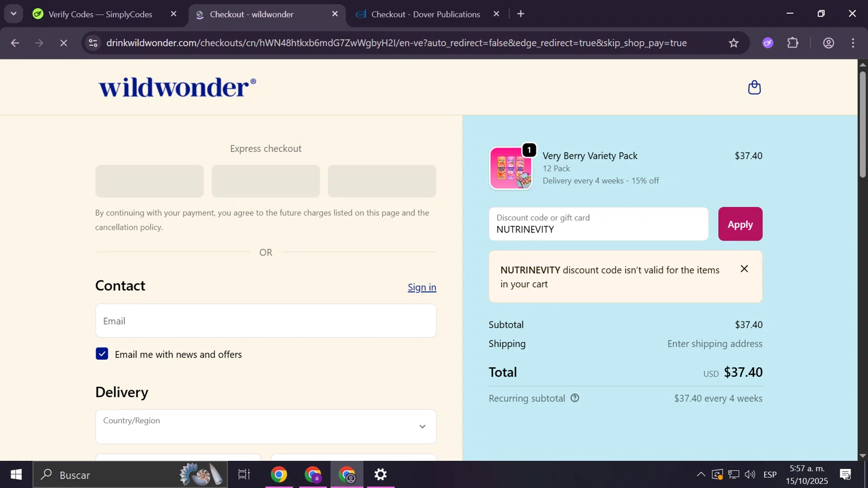Click the 'Enter shipping address' text
This screenshot has width=868, height=488.
715,344
